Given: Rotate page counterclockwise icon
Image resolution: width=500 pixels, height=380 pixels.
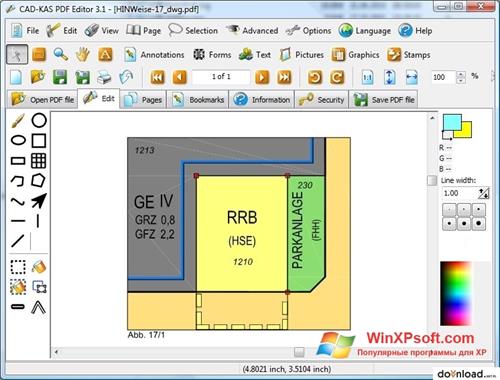Looking at the screenshot, I should 315,77.
